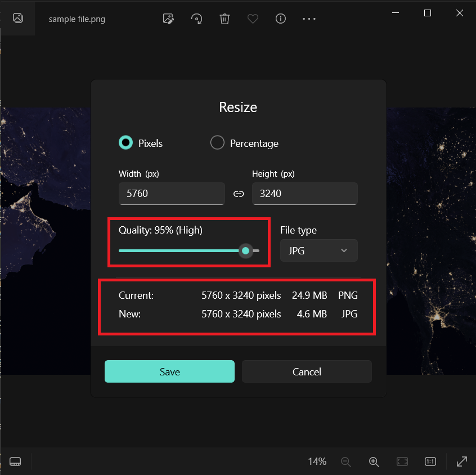Select the Pixels option
476x475 pixels.
click(x=125, y=142)
